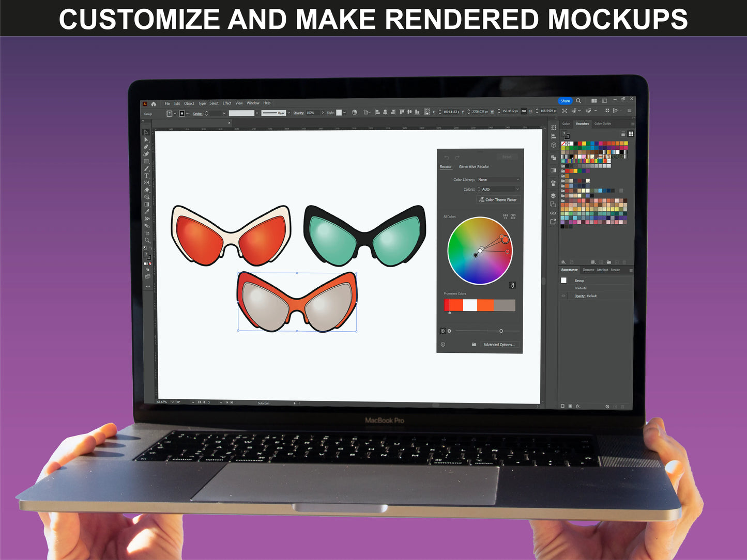Choose the Paintbrush tool
The height and width of the screenshot is (560, 747).
[x=146, y=168]
